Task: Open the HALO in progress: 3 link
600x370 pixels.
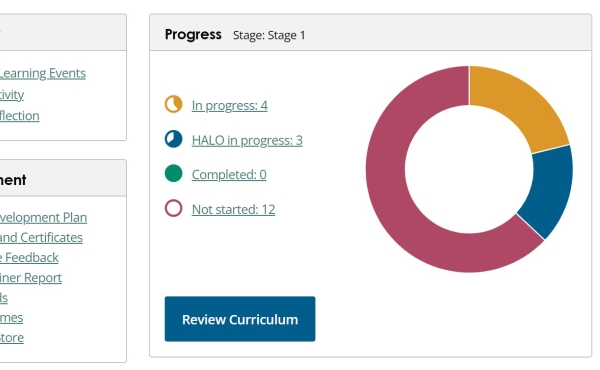Action: point(247,140)
